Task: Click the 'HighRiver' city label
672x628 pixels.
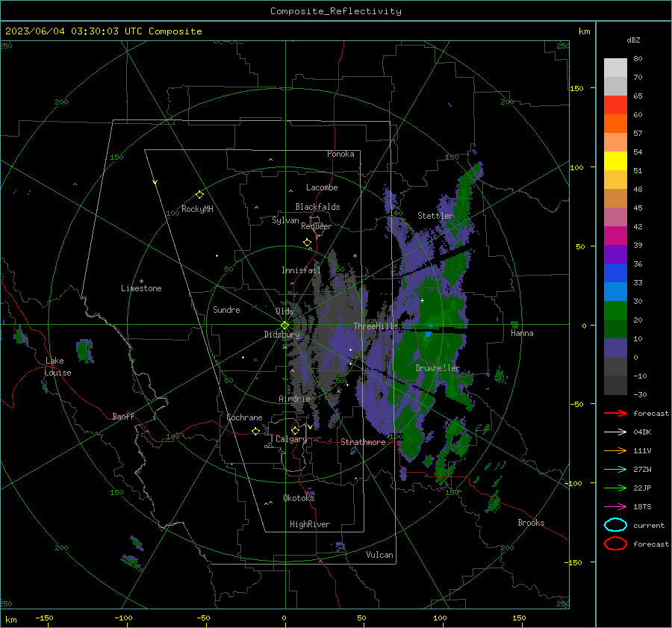Action: coord(310,524)
